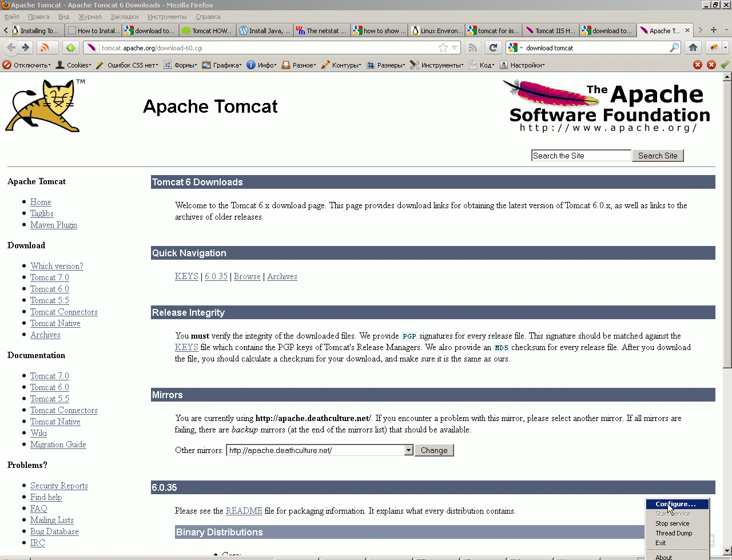Bookmark this page with the star icon
This screenshot has height=560, width=732.
coord(443,47)
